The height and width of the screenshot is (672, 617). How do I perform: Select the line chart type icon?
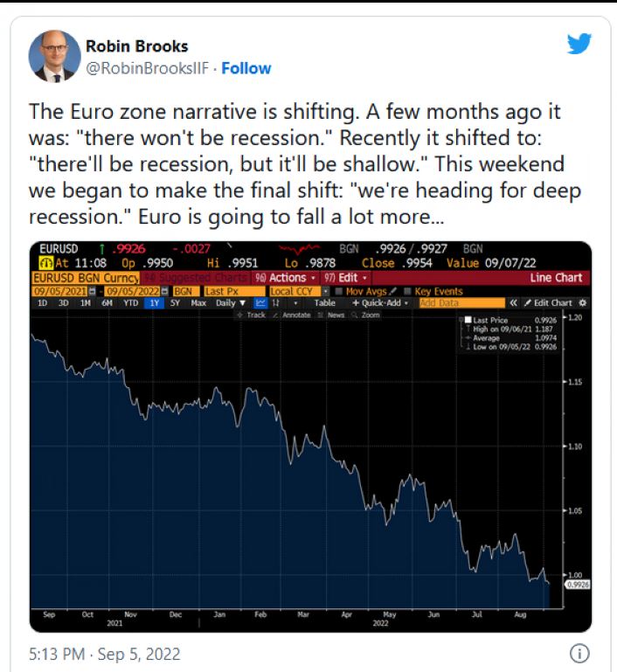260,303
